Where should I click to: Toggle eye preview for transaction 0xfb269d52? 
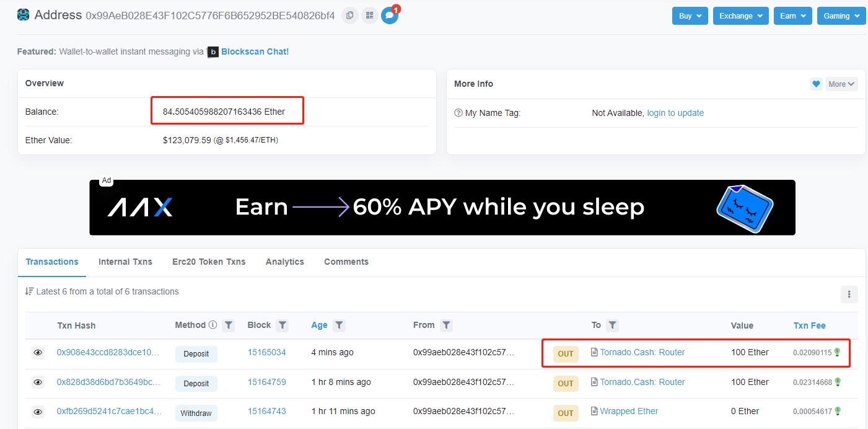[x=38, y=412]
